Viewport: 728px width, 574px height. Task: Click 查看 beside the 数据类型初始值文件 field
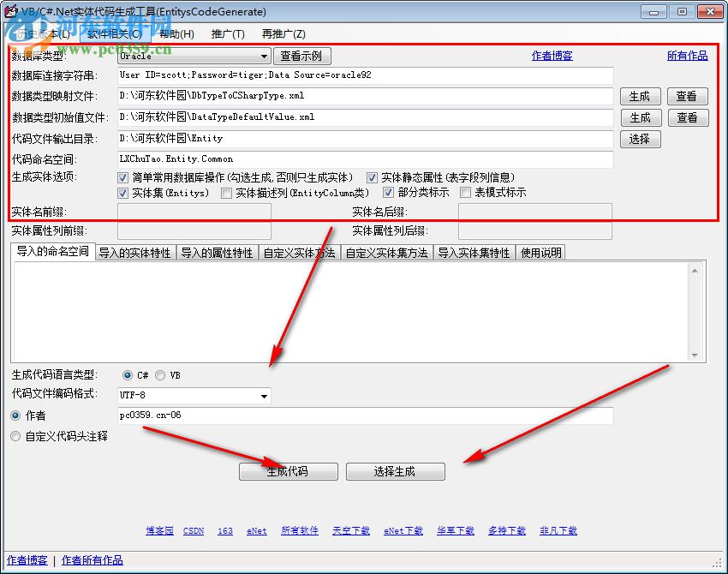coord(687,117)
